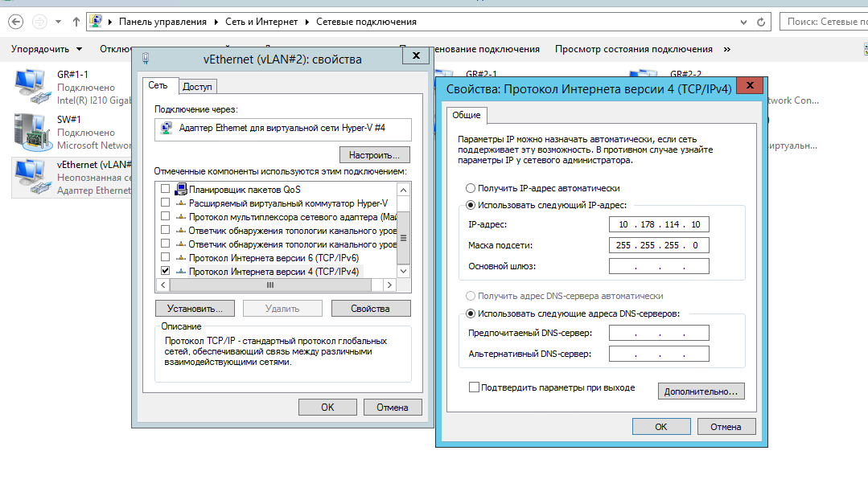868x504 pixels.
Task: Check 'Подтвердить параметры при выходе'
Action: [x=474, y=387]
